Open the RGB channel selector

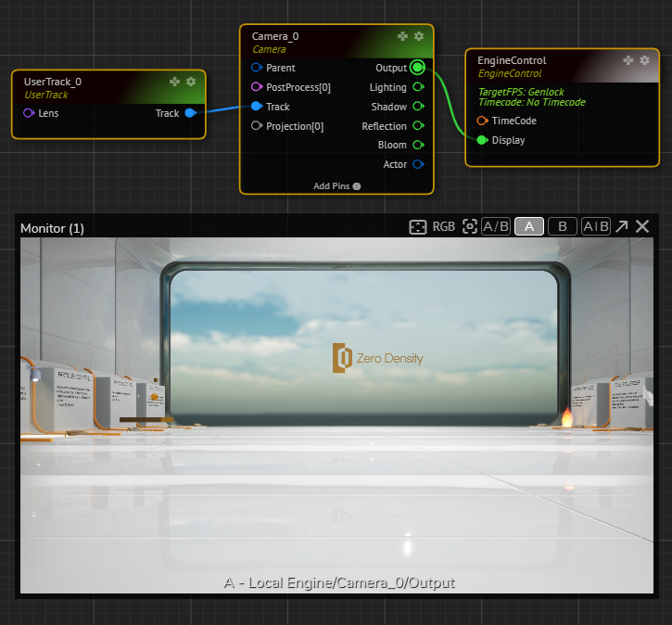point(444,227)
